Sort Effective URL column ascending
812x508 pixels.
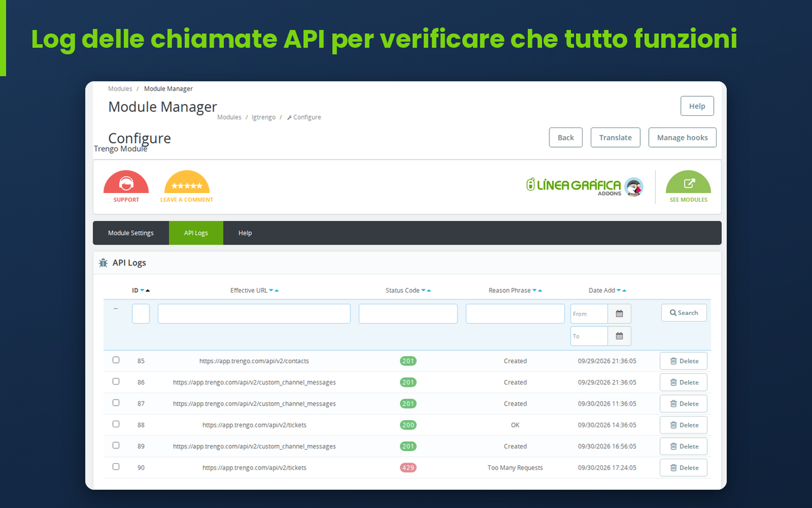[277, 291]
